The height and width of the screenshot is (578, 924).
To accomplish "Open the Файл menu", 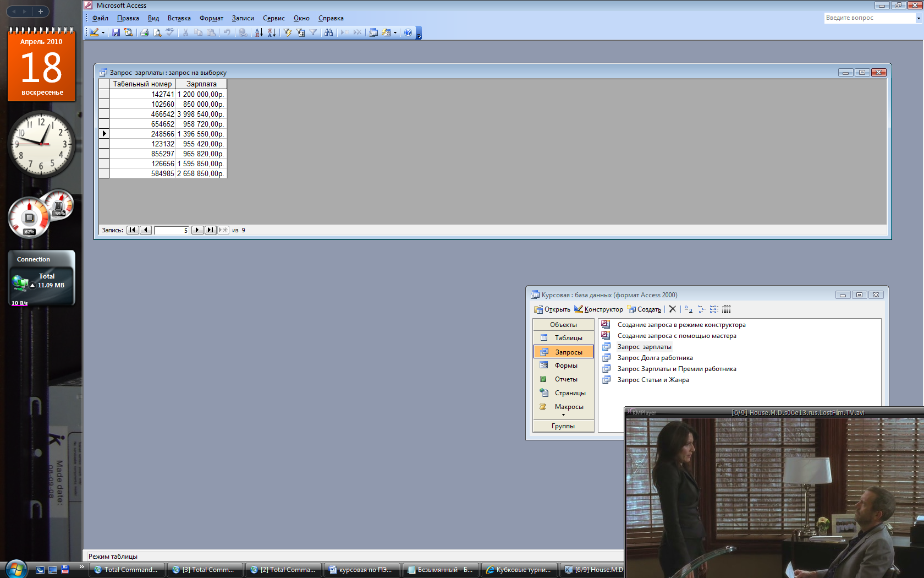I will tap(100, 18).
